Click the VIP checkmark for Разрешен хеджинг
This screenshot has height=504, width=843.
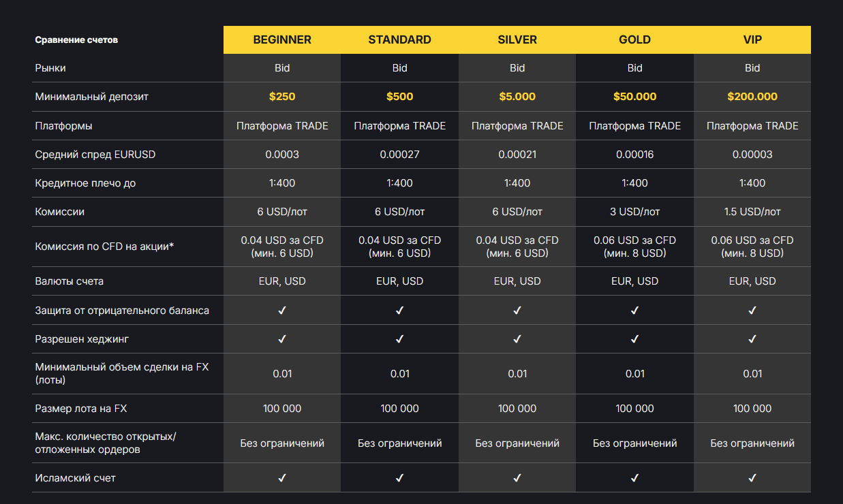[x=752, y=339]
